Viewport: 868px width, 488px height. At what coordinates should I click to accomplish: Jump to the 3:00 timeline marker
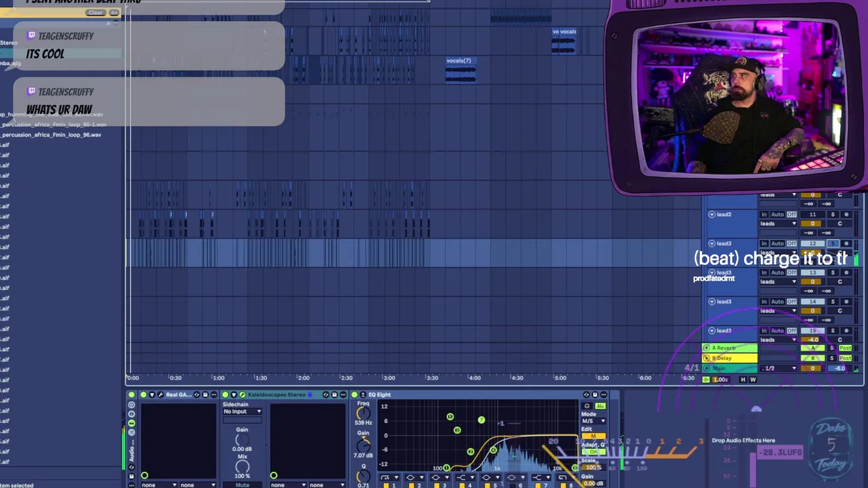(389, 378)
